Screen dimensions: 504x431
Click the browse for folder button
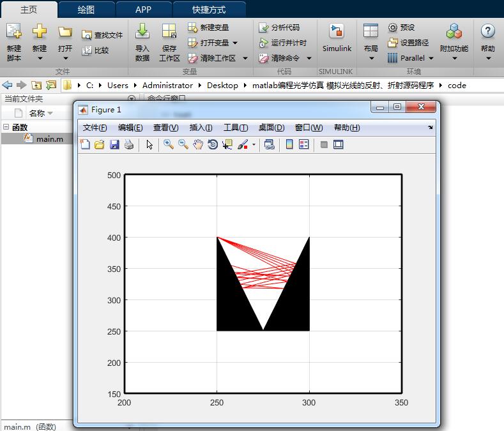pos(51,85)
